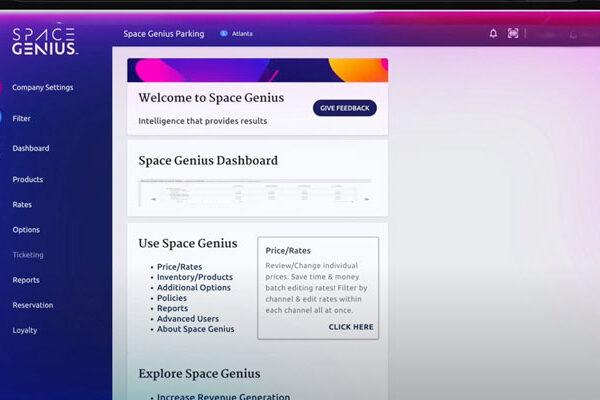Image resolution: width=600 pixels, height=400 pixels.
Task: Click the Atlanta location selector
Action: click(x=236, y=34)
